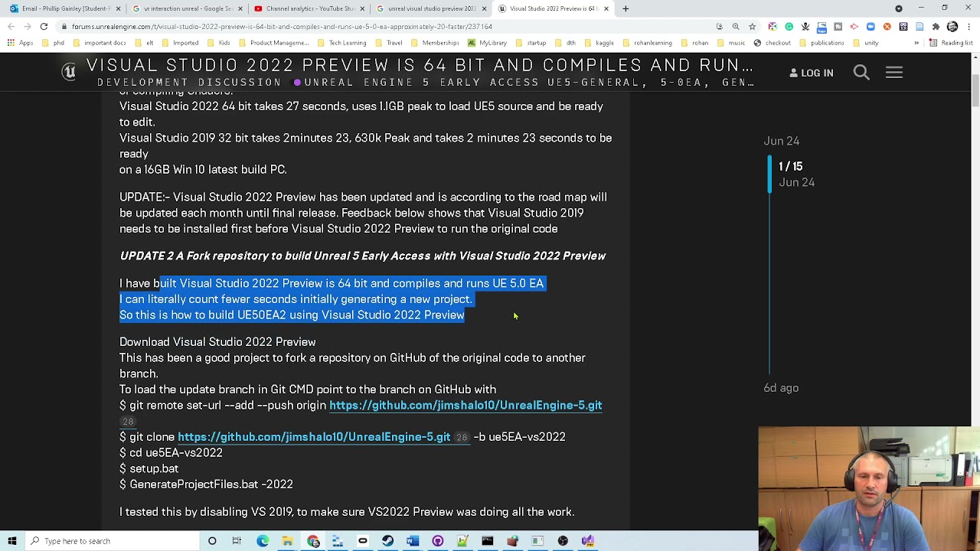Open Steam from the taskbar
The image size is (980, 551).
click(387, 541)
